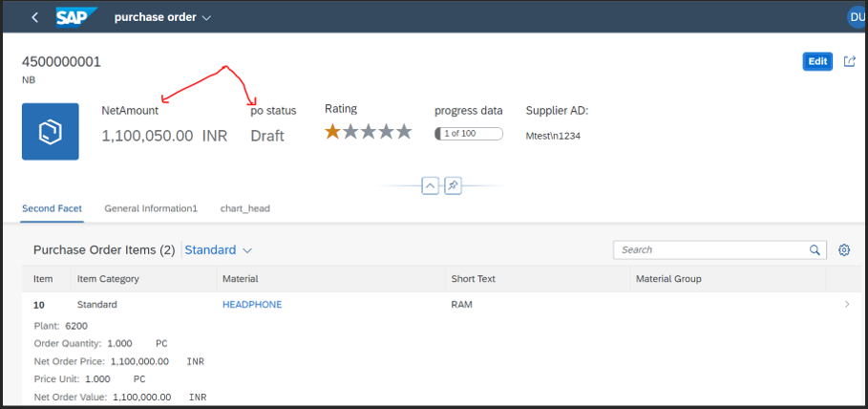This screenshot has width=868, height=409.
Task: Click the fourth rating star
Action: coord(386,131)
